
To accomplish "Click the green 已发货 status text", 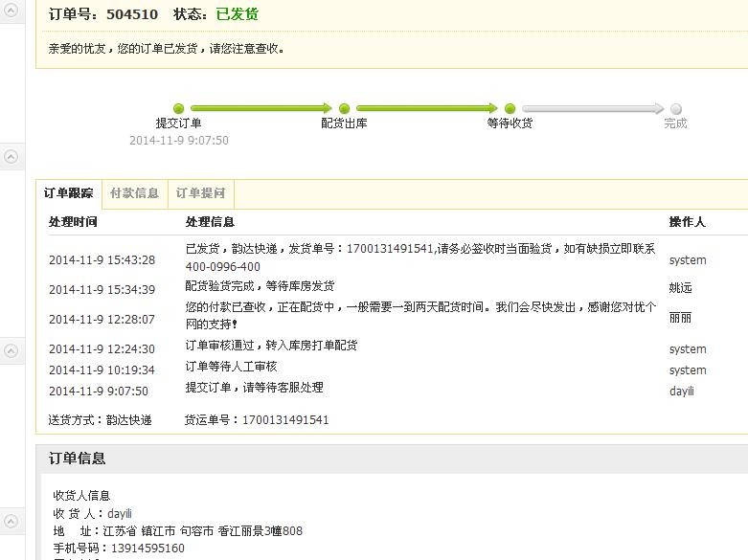I will [238, 14].
